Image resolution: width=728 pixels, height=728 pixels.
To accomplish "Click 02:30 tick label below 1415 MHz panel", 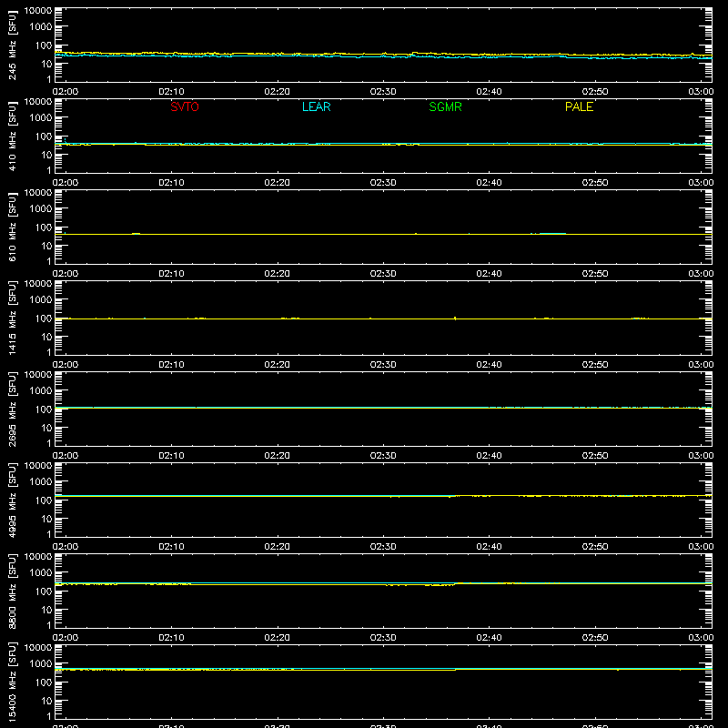I will tap(383, 365).
